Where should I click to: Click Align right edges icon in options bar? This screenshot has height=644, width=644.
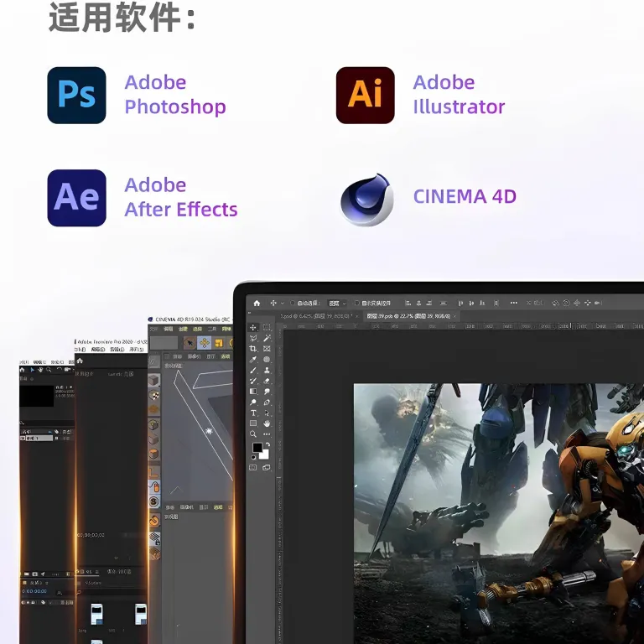pyautogui.click(x=429, y=303)
